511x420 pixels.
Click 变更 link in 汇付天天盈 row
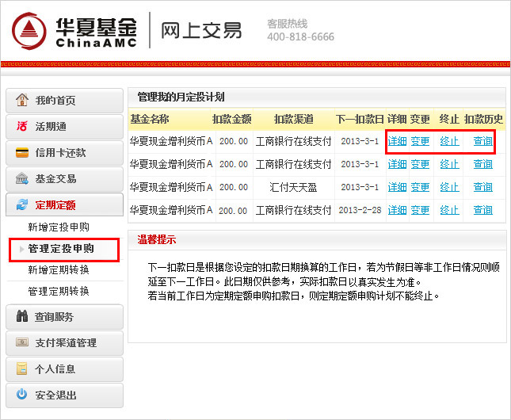pyautogui.click(x=420, y=187)
